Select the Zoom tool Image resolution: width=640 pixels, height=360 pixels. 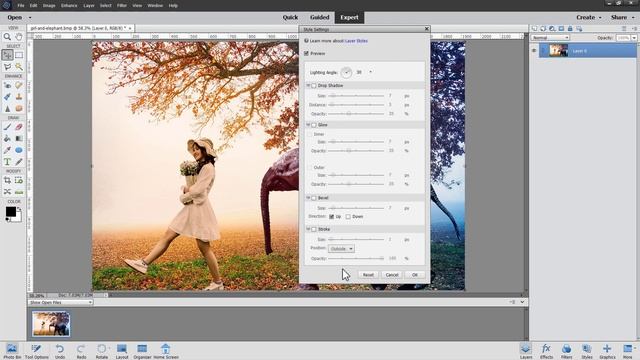[7, 37]
